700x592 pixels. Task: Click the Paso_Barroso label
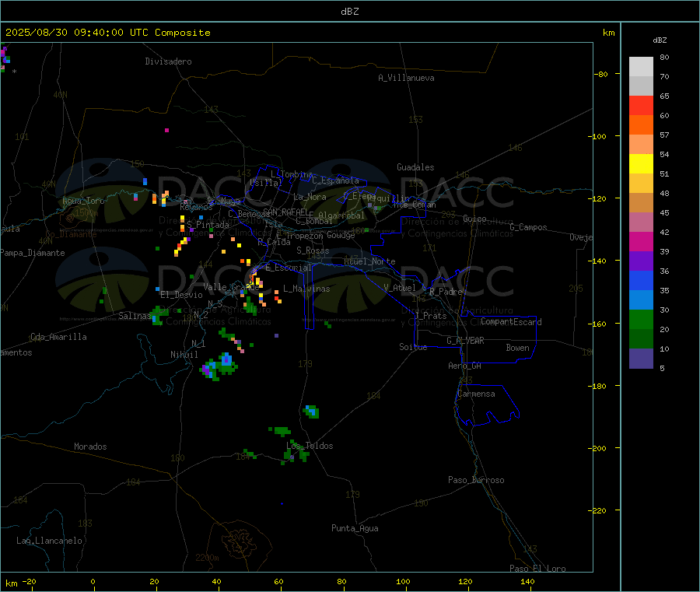[x=476, y=480]
